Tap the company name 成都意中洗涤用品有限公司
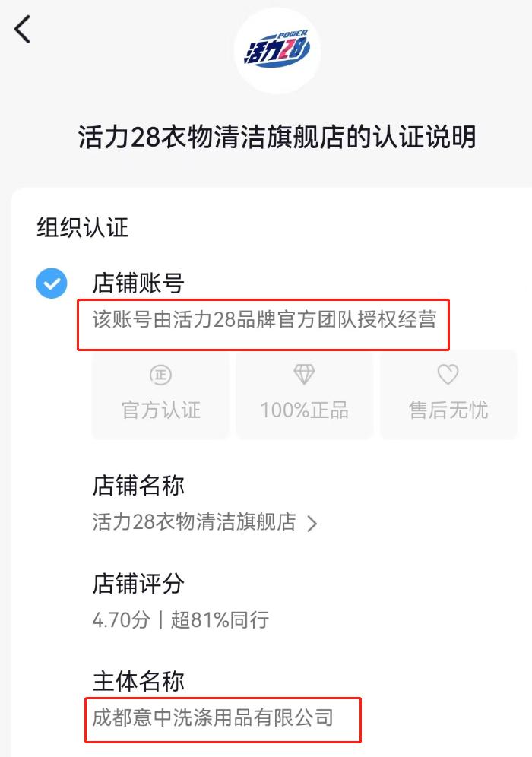 click(x=213, y=718)
